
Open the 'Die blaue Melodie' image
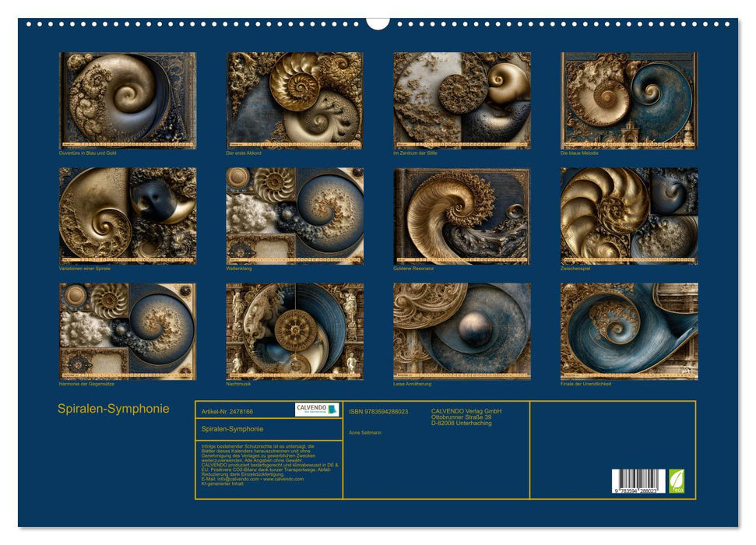click(x=629, y=100)
